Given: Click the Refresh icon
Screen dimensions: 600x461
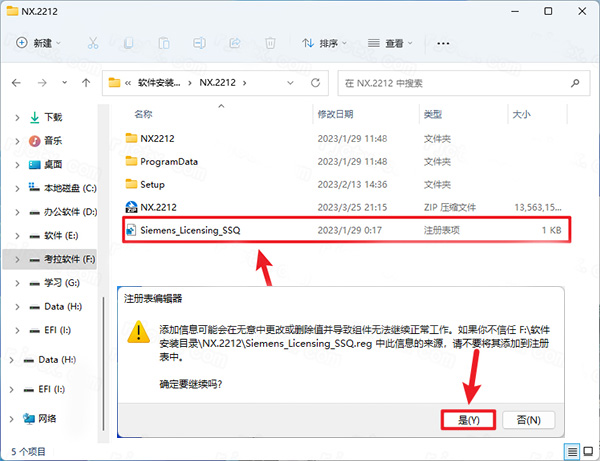Looking at the screenshot, I should pyautogui.click(x=315, y=83).
